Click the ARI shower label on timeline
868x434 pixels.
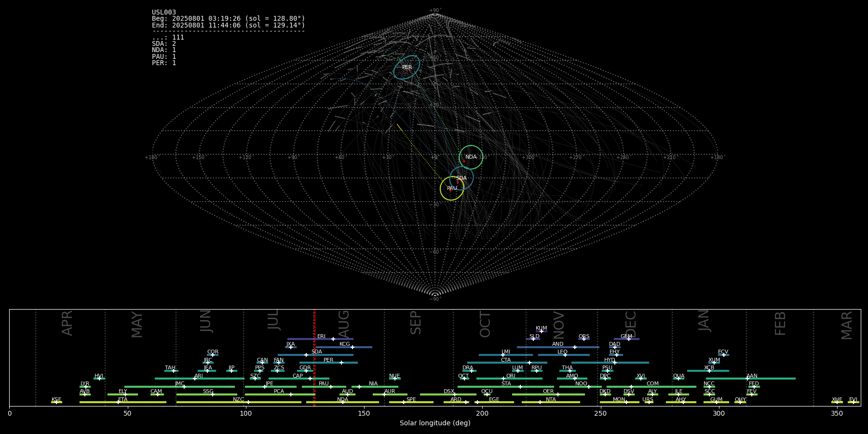click(x=199, y=376)
